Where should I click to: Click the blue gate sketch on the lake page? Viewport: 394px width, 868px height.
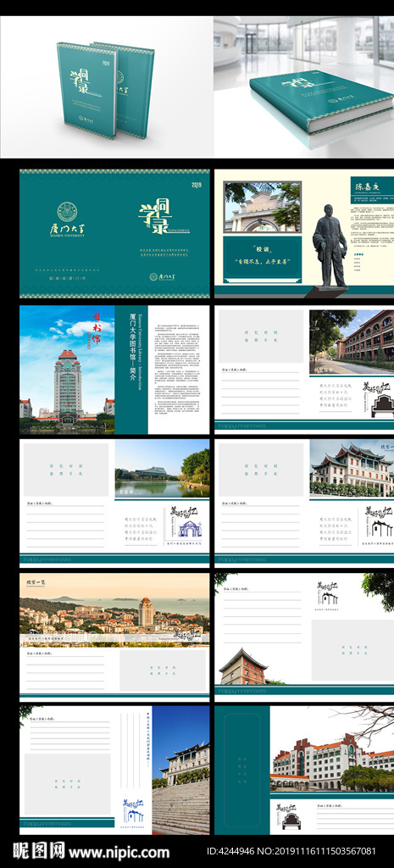(190, 530)
